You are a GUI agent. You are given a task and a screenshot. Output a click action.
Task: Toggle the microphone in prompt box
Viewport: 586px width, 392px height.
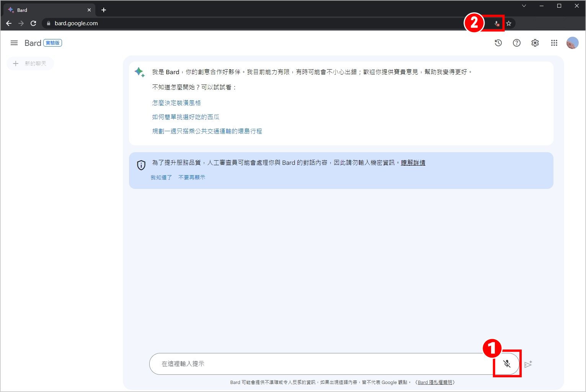click(507, 364)
